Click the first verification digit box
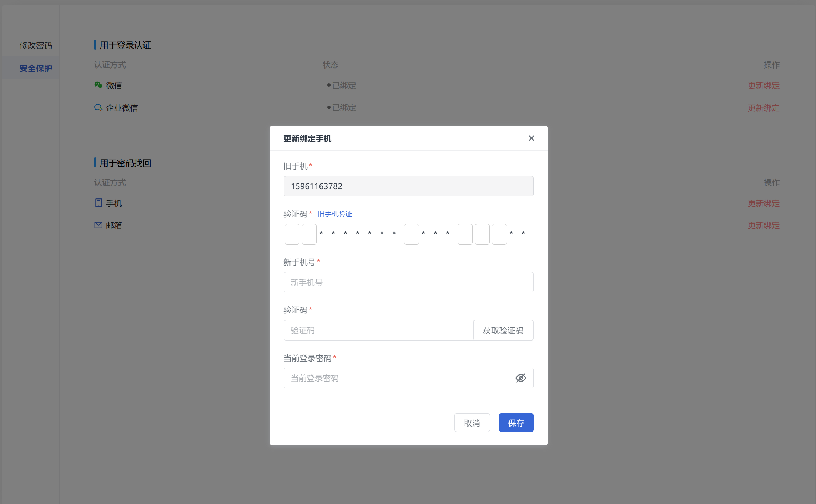816x504 pixels. [292, 234]
